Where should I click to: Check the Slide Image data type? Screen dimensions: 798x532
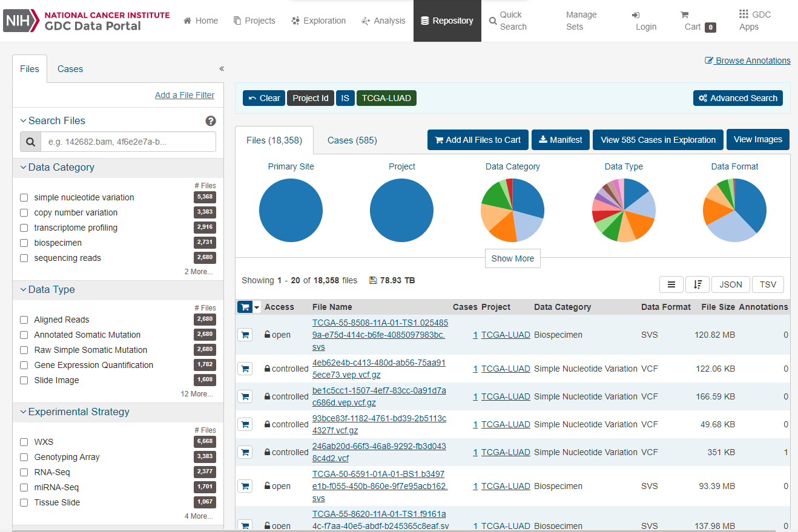[x=24, y=380]
